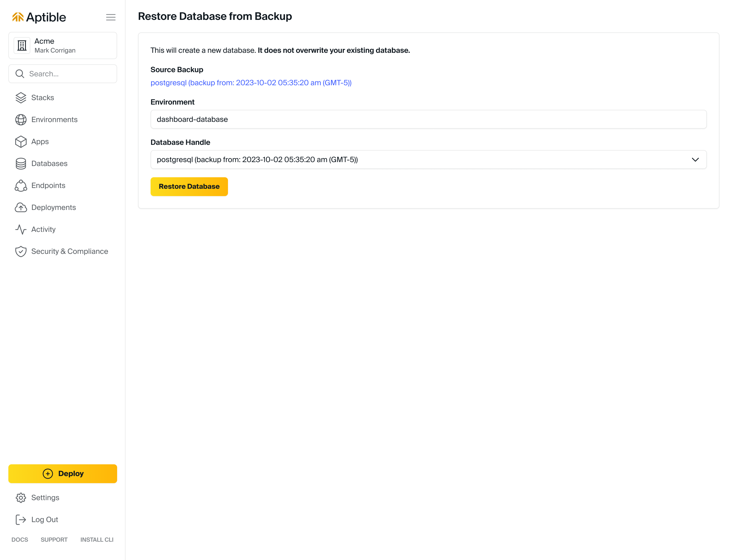Click the Databases cylinder icon
Viewport: 732px width, 560px height.
pos(21,164)
